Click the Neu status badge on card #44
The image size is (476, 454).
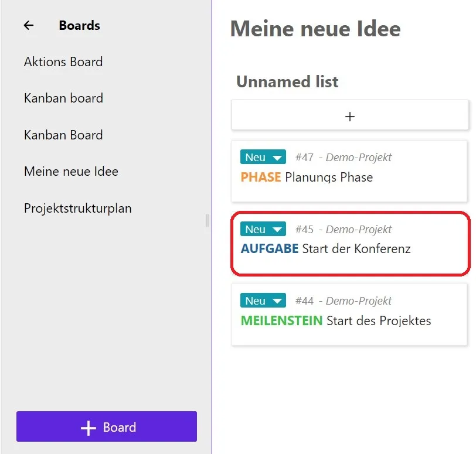point(257,300)
